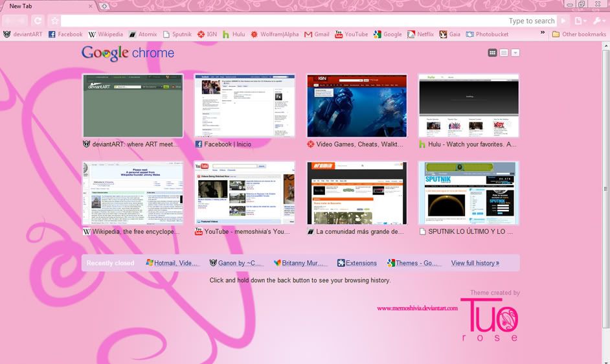610x364 pixels.
Task: Open the page menu icon
Action: click(x=580, y=21)
